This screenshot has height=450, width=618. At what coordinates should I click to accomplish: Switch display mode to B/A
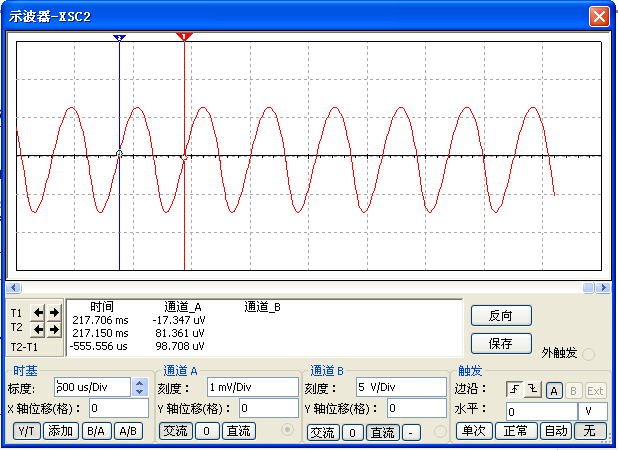96,431
